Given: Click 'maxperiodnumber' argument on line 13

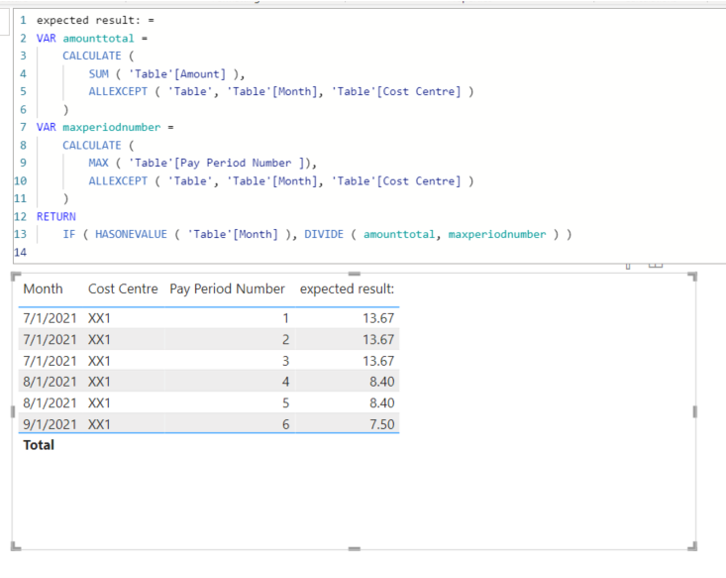Looking at the screenshot, I should coord(497,234).
